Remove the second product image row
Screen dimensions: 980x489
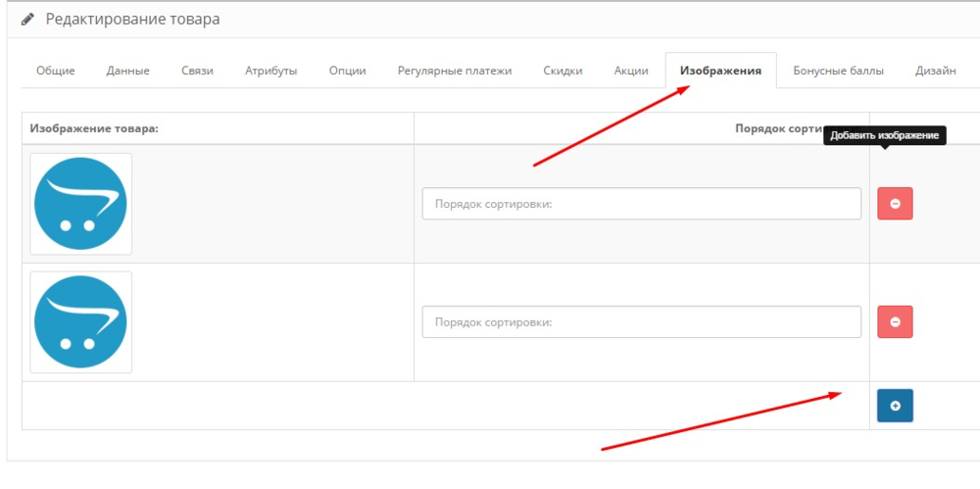coord(894,321)
